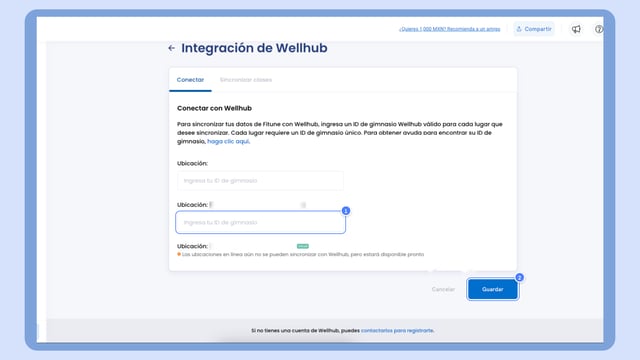Viewport: 640px width, 360px height.
Task: Go back using the arrow beside Integración de Wellhub
Action: [x=171, y=48]
